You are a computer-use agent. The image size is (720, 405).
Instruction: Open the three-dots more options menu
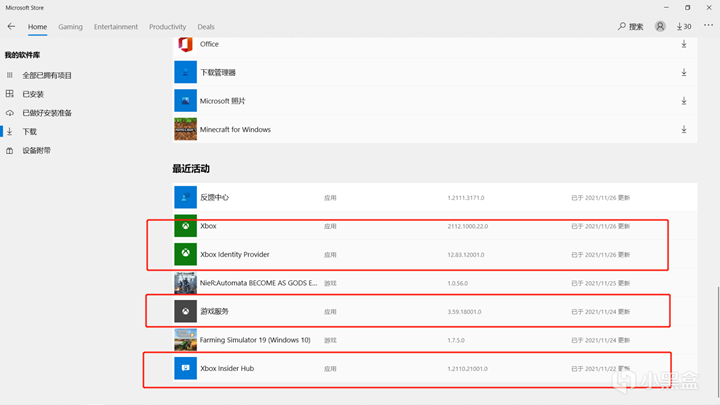point(709,27)
